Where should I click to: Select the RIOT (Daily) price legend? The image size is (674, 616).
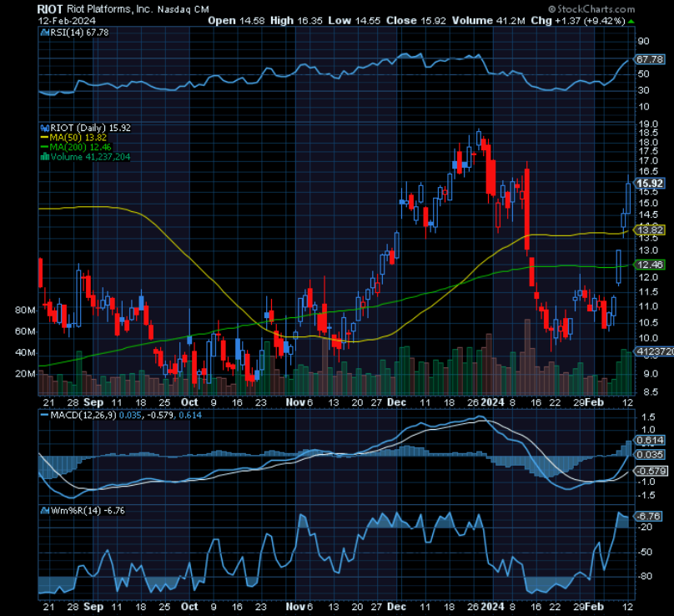coord(85,129)
